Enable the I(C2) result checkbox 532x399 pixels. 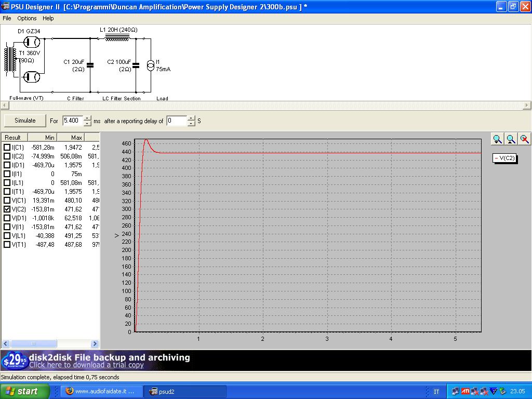[7, 156]
